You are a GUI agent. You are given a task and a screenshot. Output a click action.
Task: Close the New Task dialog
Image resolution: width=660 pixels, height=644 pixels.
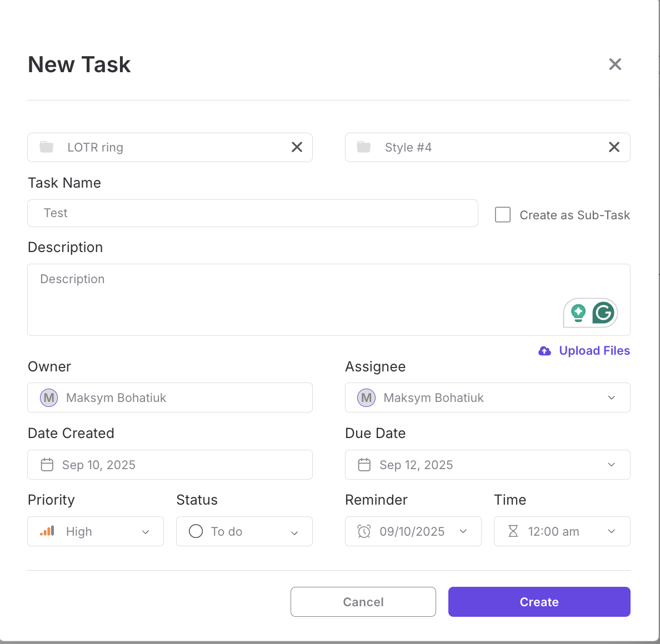tap(614, 64)
